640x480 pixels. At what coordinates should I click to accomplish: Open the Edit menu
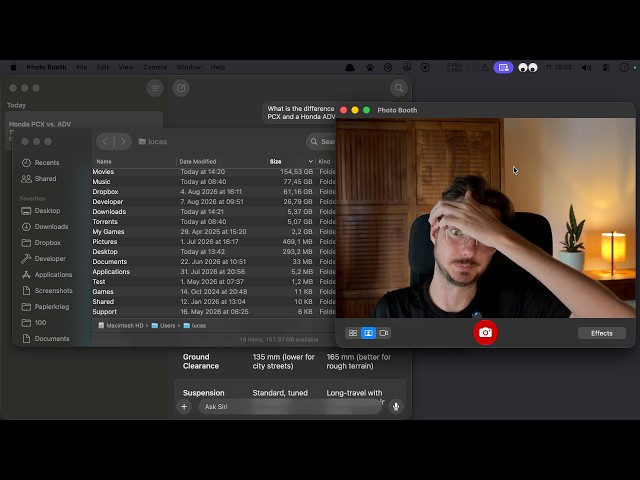(102, 67)
